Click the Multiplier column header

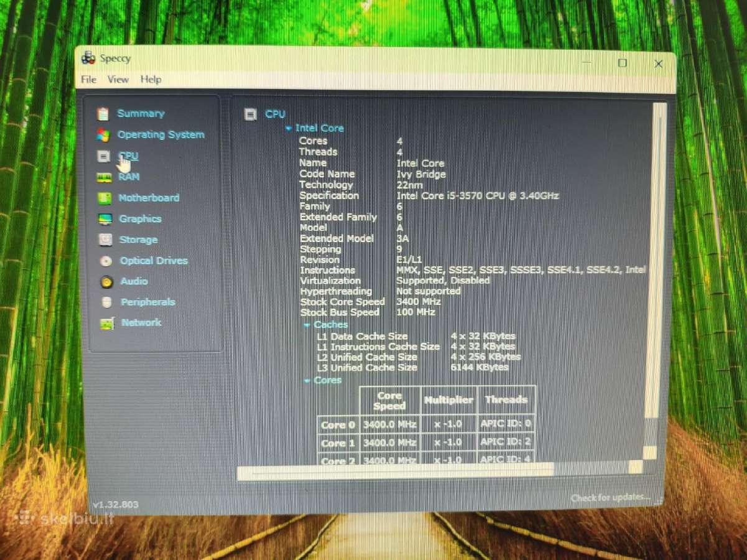tap(448, 401)
